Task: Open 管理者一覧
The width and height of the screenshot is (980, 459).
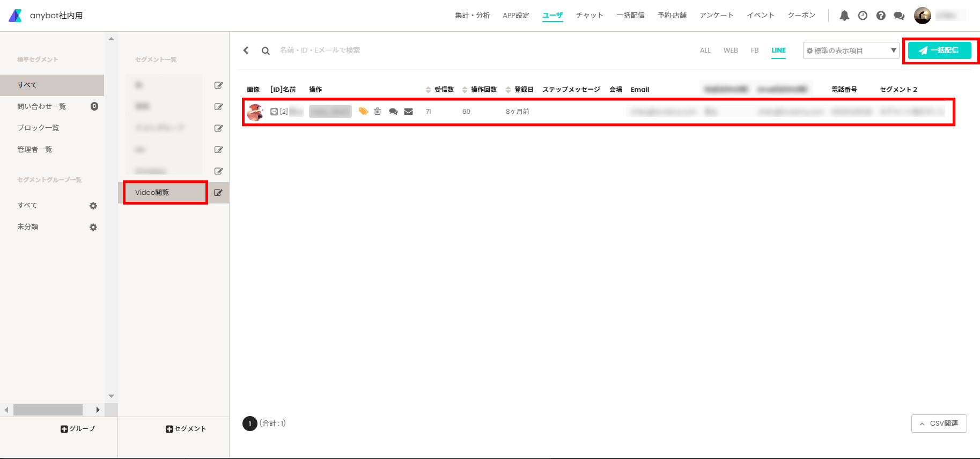Action: tap(35, 150)
